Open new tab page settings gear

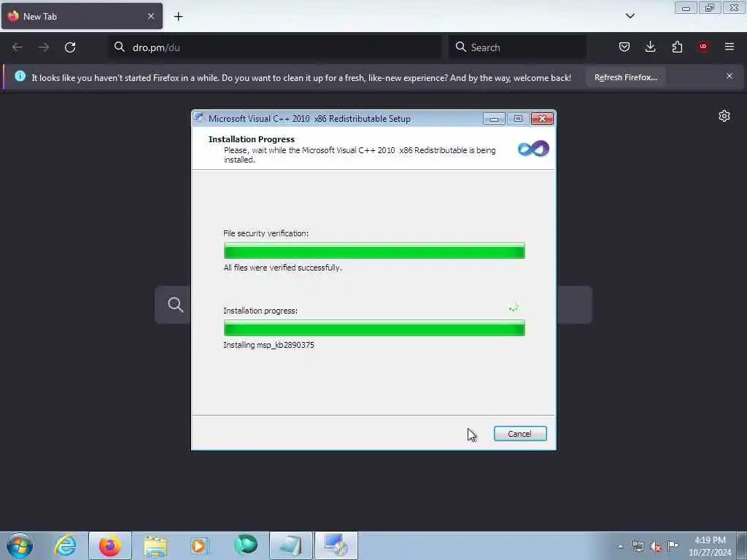tap(724, 116)
